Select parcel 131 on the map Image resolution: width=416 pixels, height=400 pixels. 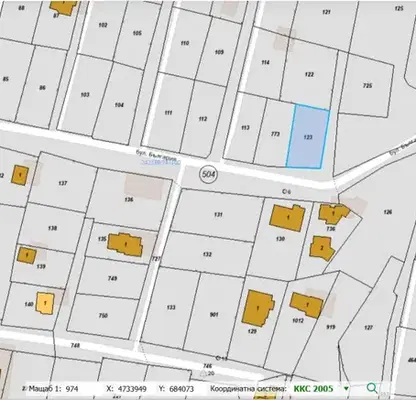[218, 215]
